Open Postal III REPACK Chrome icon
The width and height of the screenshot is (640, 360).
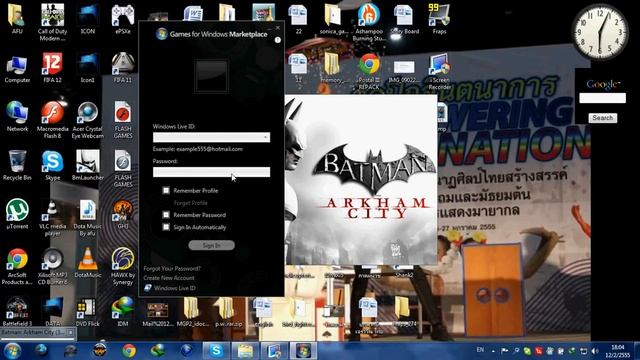(x=369, y=71)
